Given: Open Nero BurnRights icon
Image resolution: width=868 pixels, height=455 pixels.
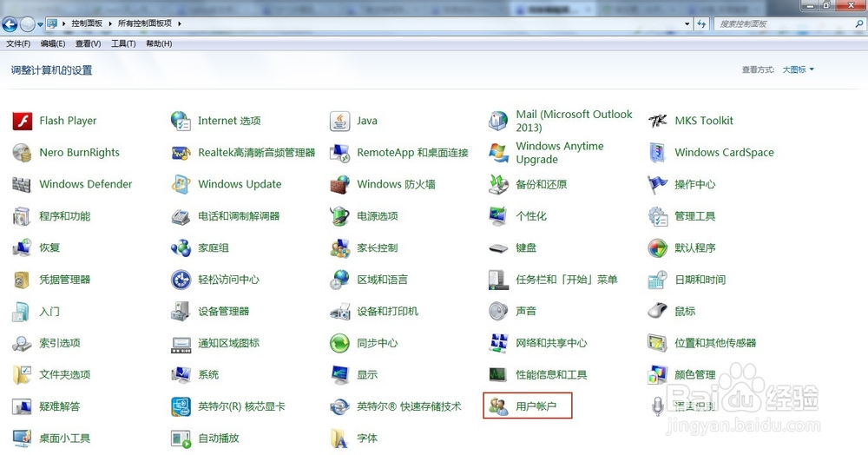Looking at the screenshot, I should (x=23, y=153).
